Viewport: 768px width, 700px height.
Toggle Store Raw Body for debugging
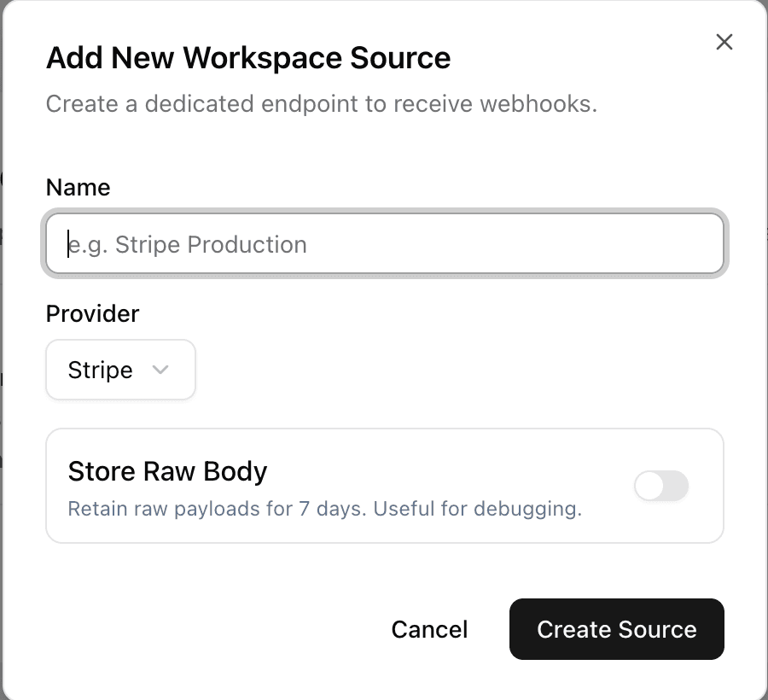[661, 485]
